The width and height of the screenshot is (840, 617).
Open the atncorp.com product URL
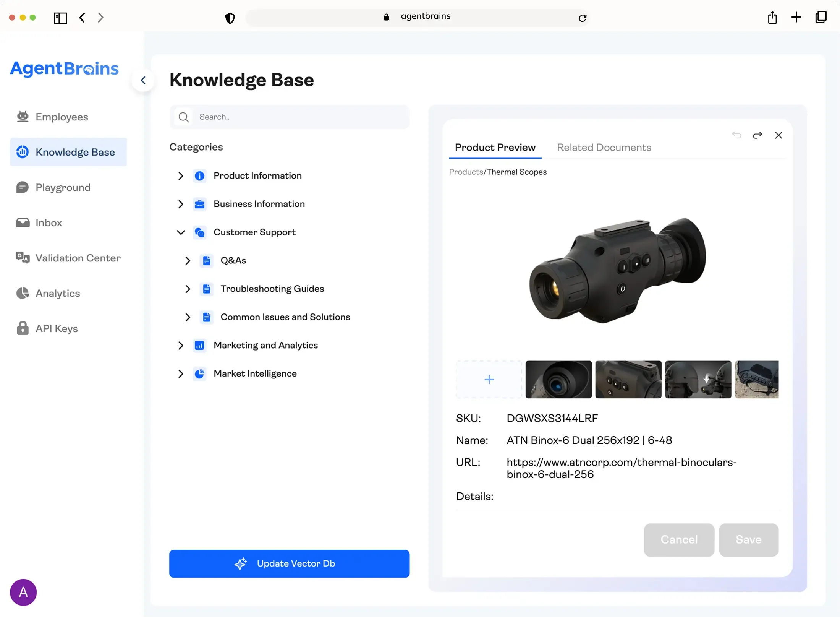pyautogui.click(x=622, y=468)
